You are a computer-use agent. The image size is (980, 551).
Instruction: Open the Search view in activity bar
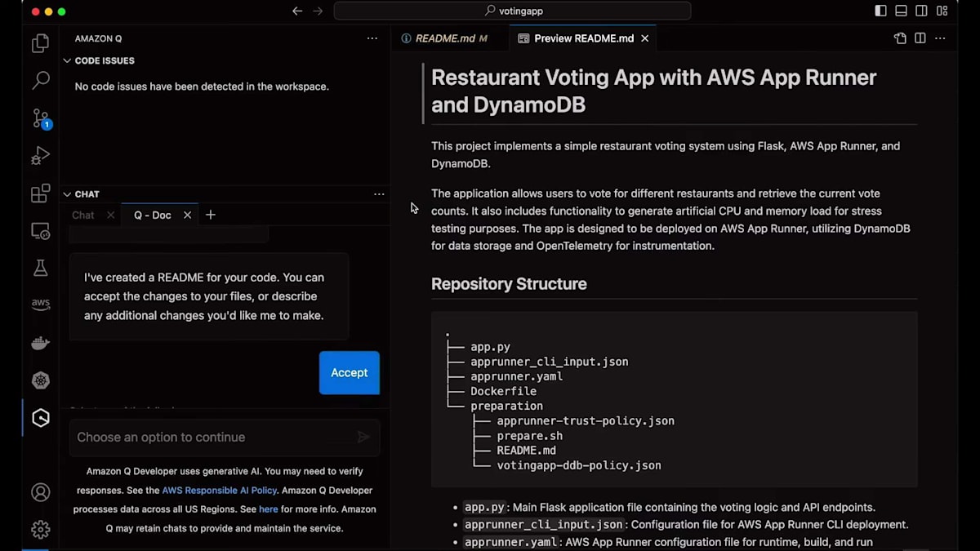click(40, 80)
